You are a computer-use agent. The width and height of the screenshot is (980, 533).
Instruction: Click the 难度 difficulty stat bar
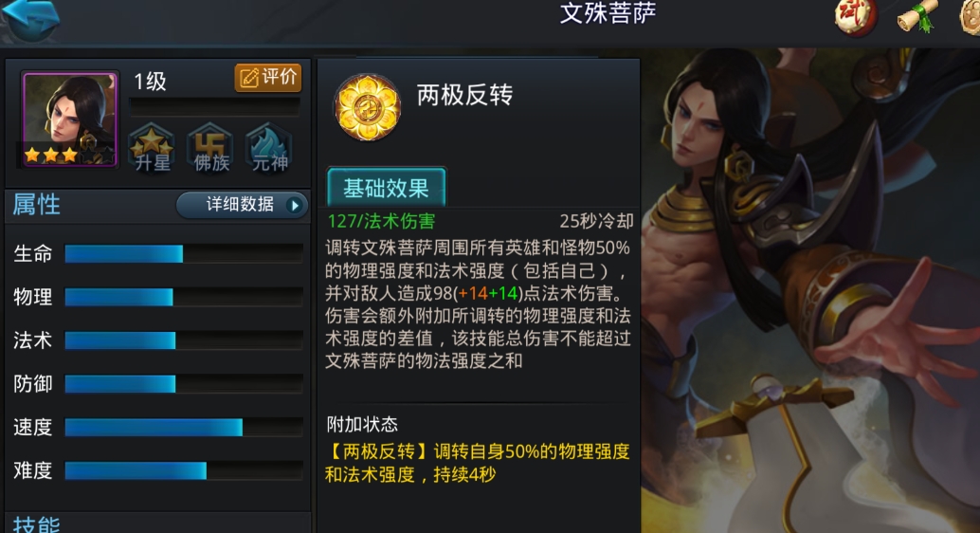184,470
